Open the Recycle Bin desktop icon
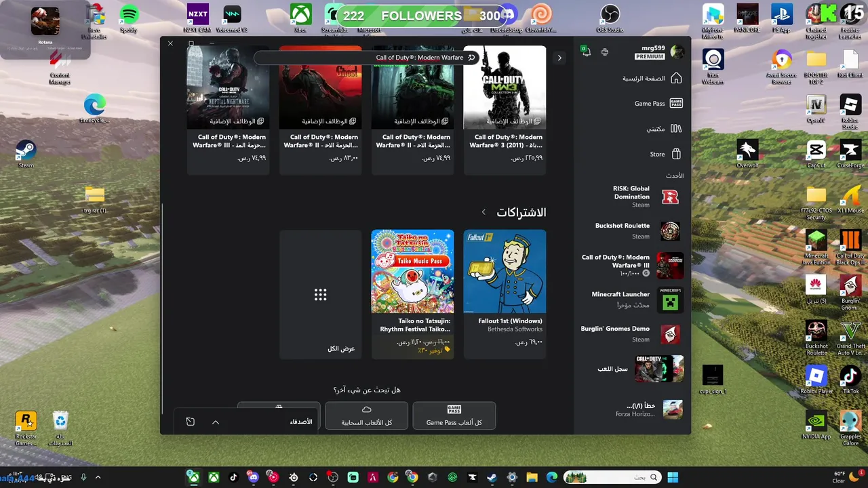 pyautogui.click(x=60, y=428)
